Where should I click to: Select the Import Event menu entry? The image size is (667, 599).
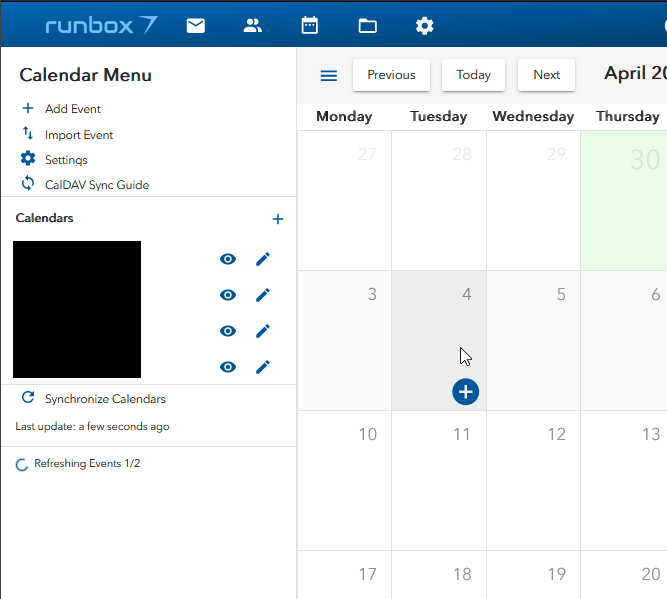(x=79, y=135)
